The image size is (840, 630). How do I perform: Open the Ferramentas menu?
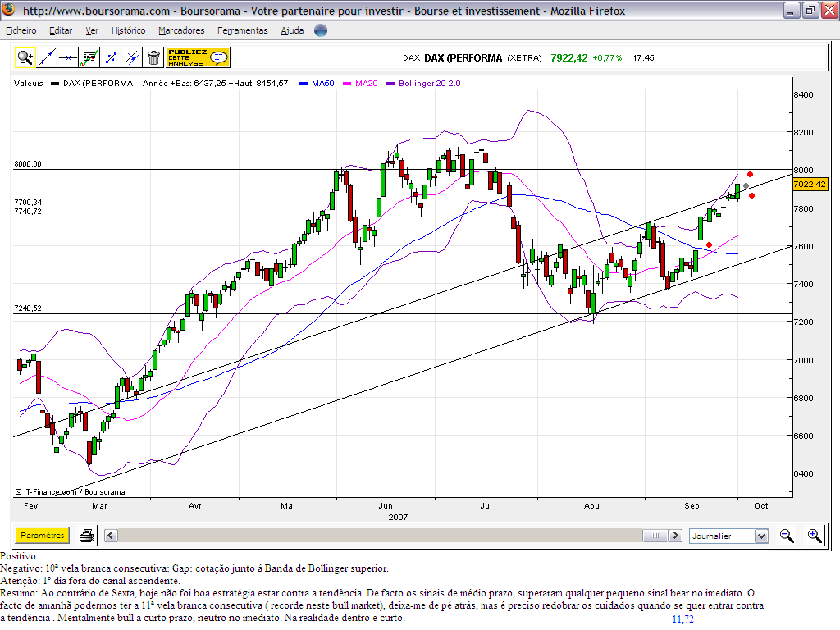click(x=243, y=30)
